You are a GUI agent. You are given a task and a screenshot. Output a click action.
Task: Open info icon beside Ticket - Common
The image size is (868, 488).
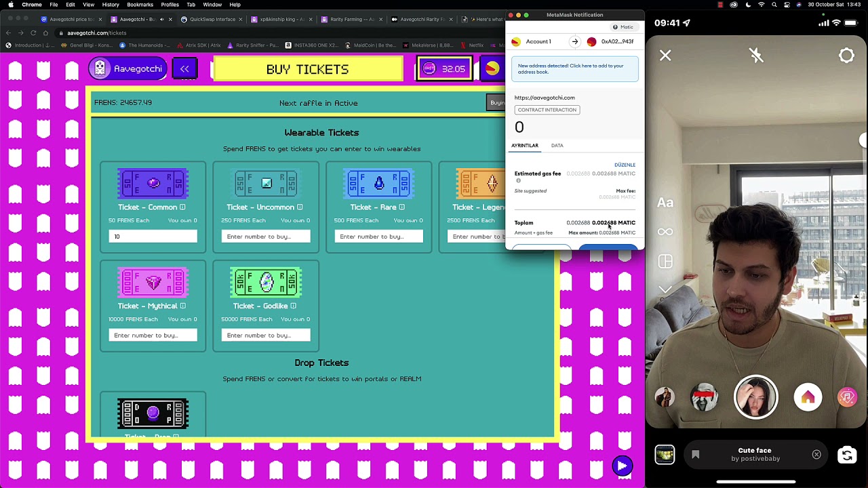[182, 207]
